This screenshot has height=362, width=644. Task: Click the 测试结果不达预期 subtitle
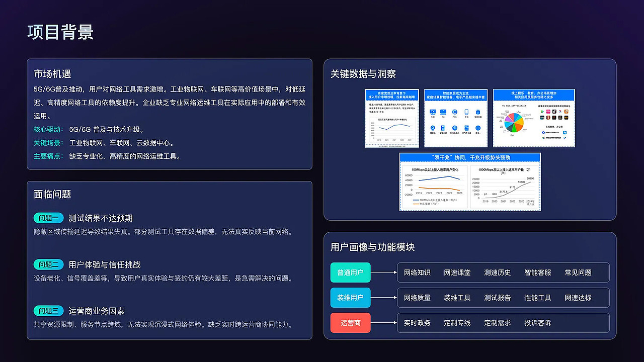(101, 218)
